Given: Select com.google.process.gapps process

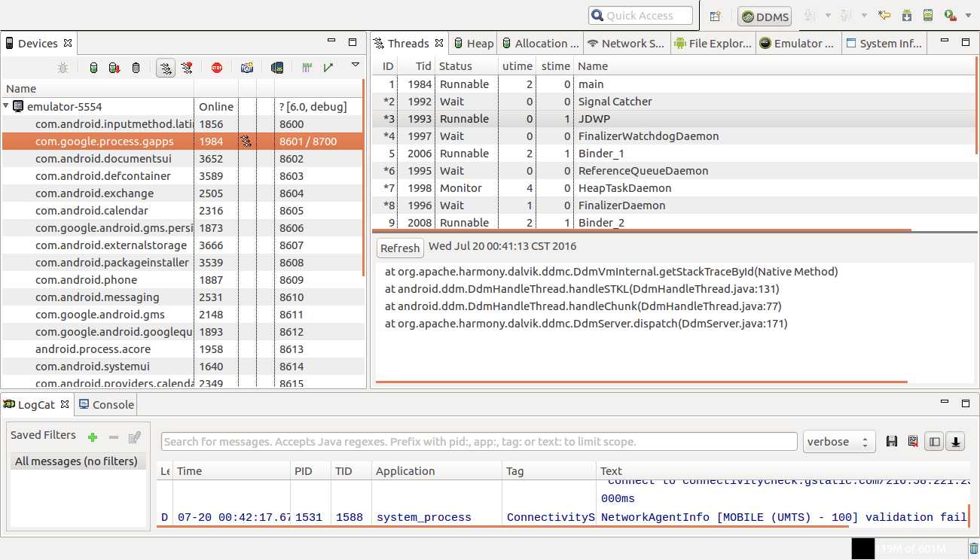Looking at the screenshot, I should click(x=183, y=142).
